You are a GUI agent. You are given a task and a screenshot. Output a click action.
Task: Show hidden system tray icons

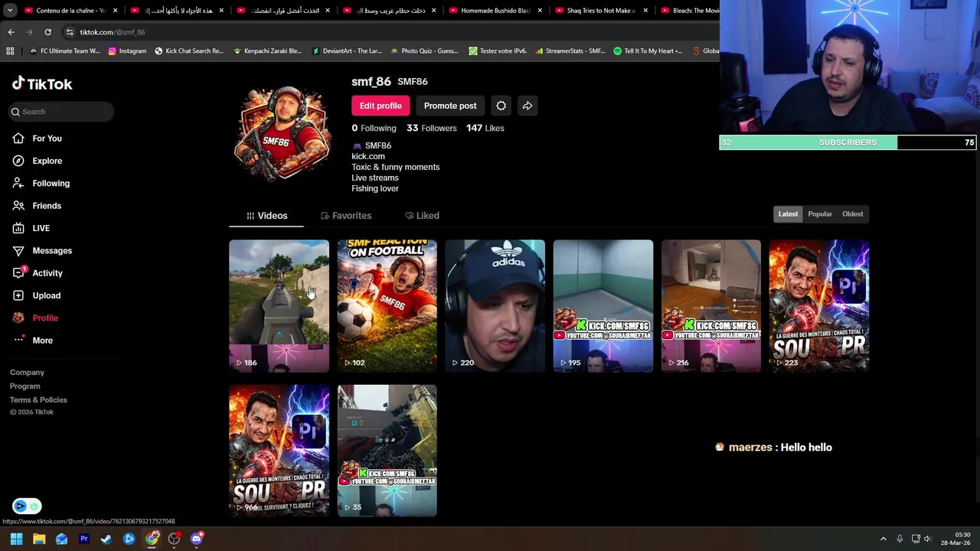pos(883,539)
